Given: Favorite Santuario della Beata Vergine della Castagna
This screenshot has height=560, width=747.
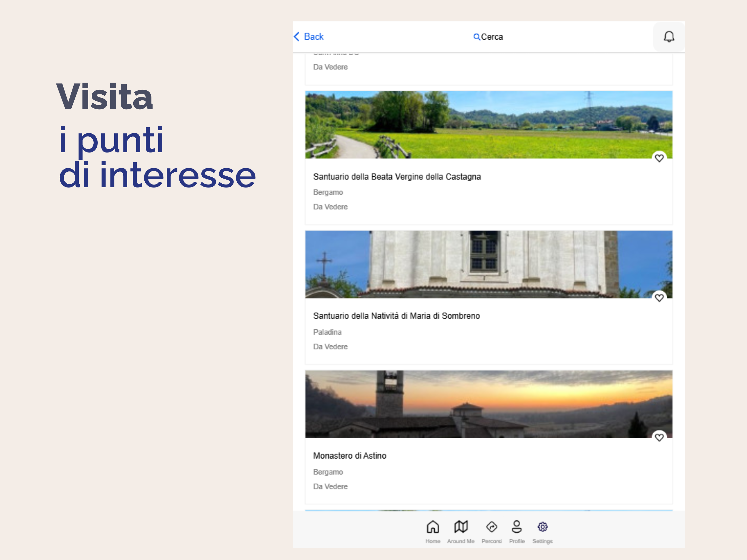Looking at the screenshot, I should click(x=659, y=158).
